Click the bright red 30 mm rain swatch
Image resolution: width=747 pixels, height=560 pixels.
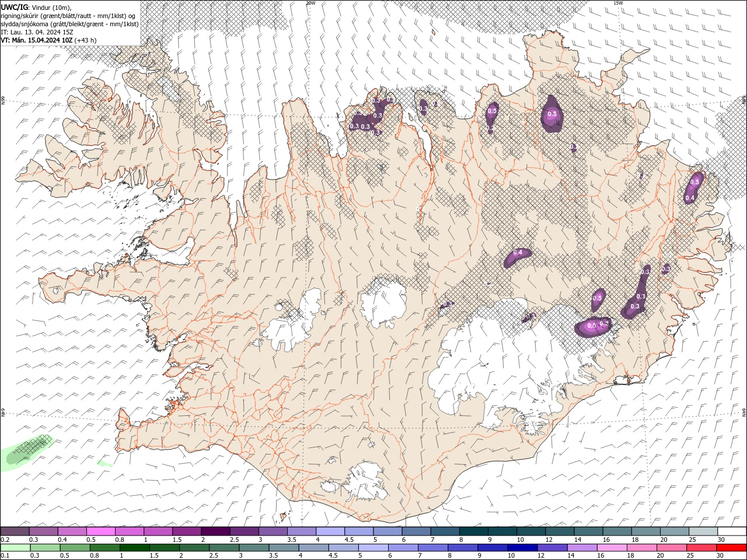coord(731,548)
